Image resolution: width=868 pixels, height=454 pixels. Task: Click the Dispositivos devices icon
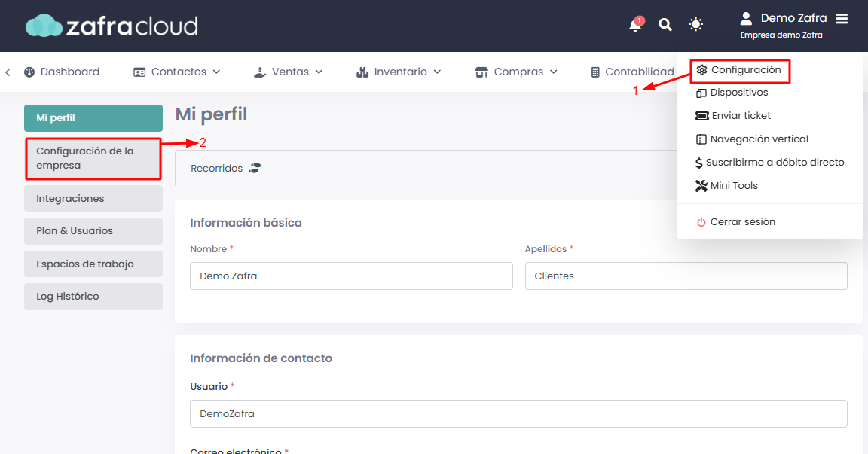click(x=701, y=93)
